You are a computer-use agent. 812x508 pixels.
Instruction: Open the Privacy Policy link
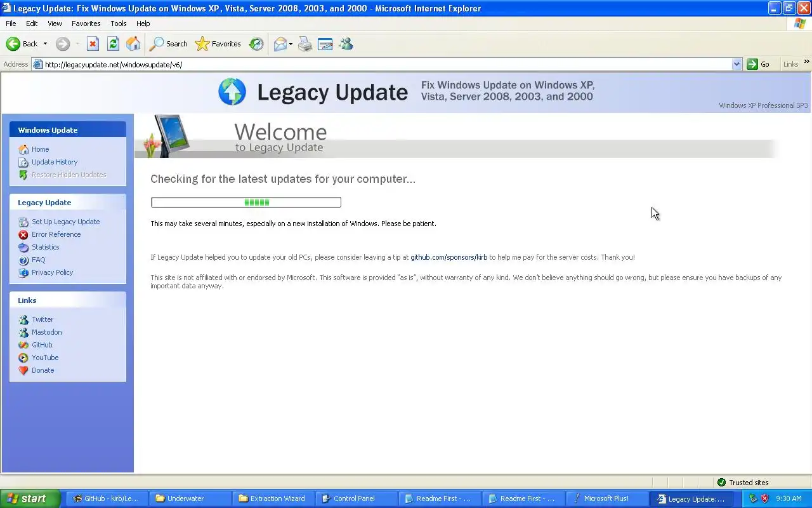pos(53,272)
